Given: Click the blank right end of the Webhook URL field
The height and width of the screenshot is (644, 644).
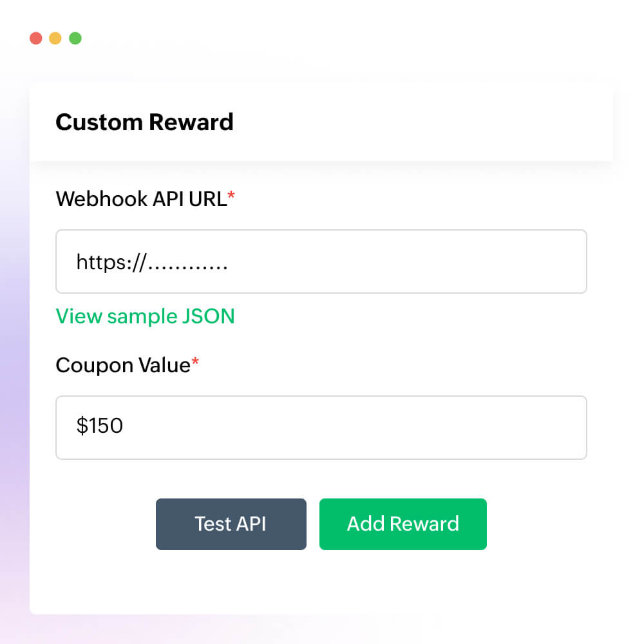Looking at the screenshot, I should pyautogui.click(x=515, y=261).
